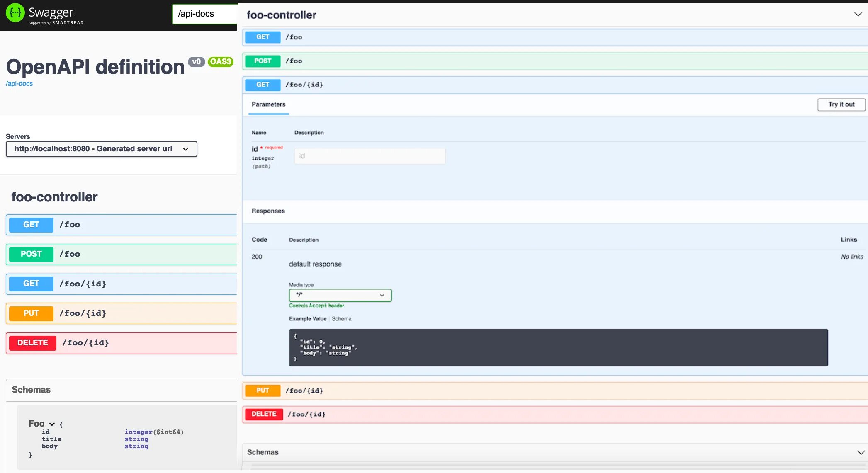868x473 pixels.
Task: Click the Parameters tab label
Action: [x=269, y=104]
